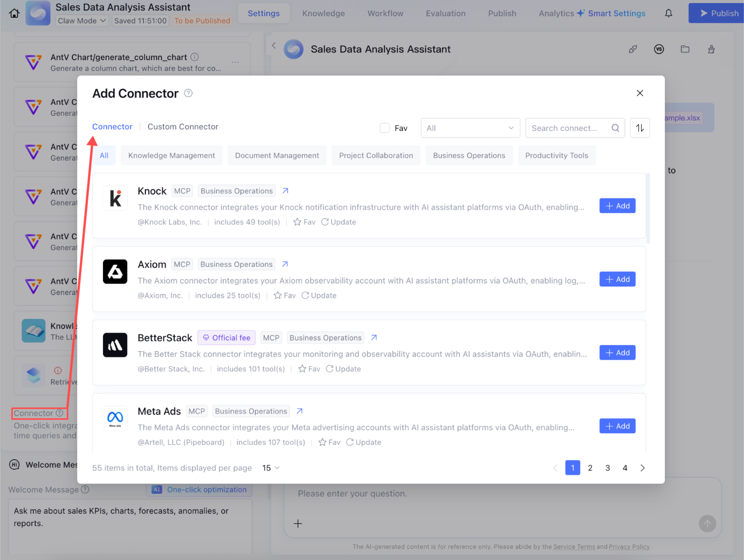Open the Analytics top navigation tab
This screenshot has width=744, height=560.
pos(556,13)
